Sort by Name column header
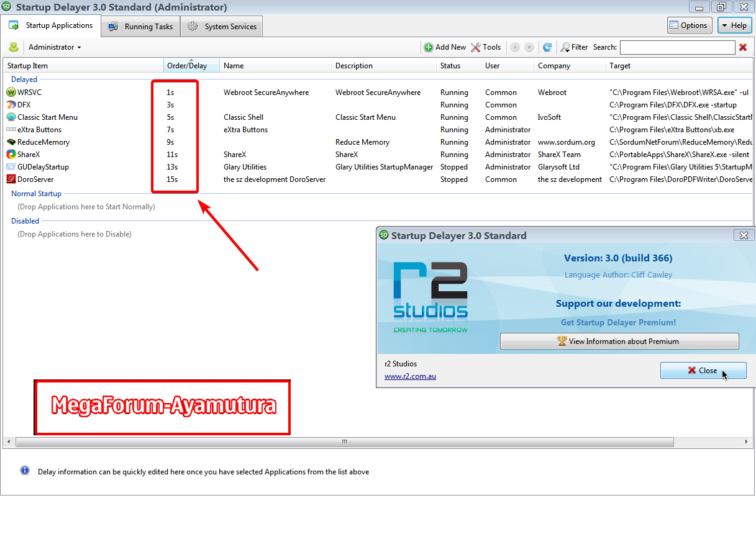This screenshot has width=756, height=552. pos(275,66)
